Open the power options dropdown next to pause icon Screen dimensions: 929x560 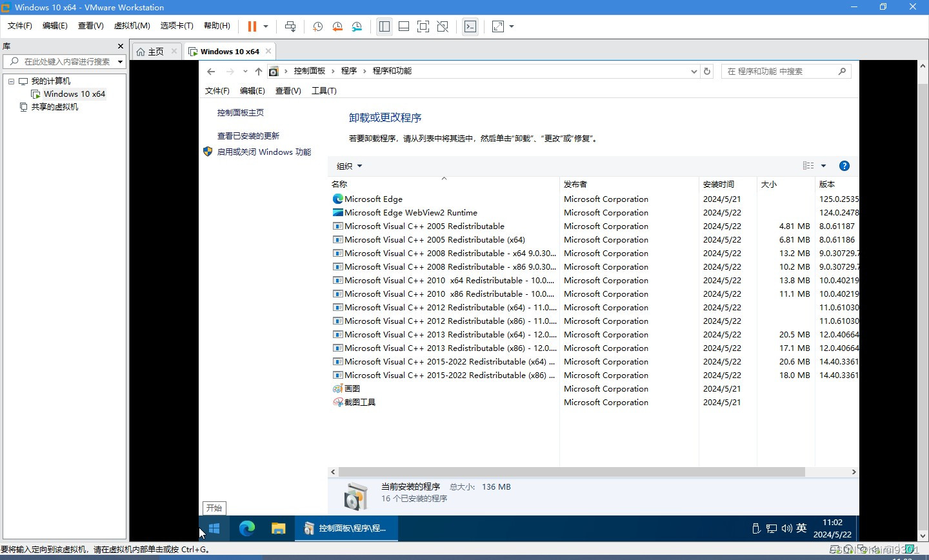coord(265,26)
